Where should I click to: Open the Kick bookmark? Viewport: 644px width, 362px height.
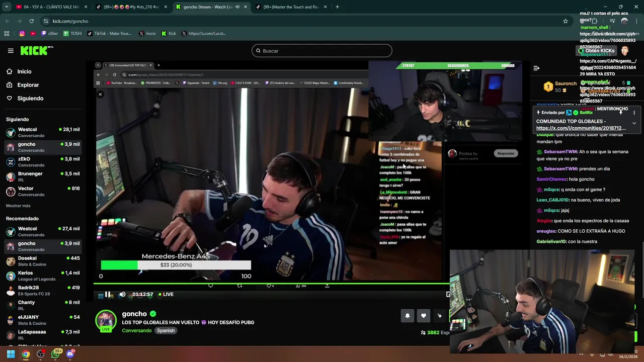[x=169, y=34]
